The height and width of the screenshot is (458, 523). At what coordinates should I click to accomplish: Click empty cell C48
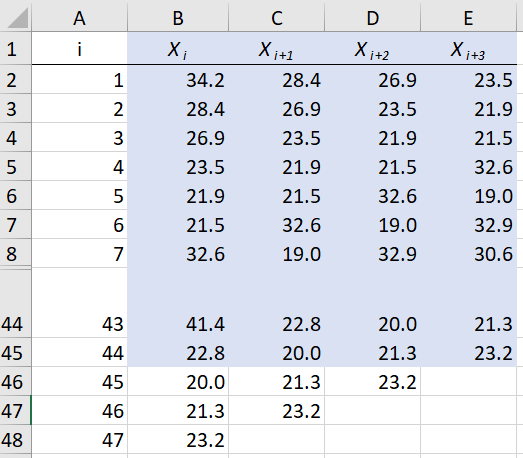point(277,439)
